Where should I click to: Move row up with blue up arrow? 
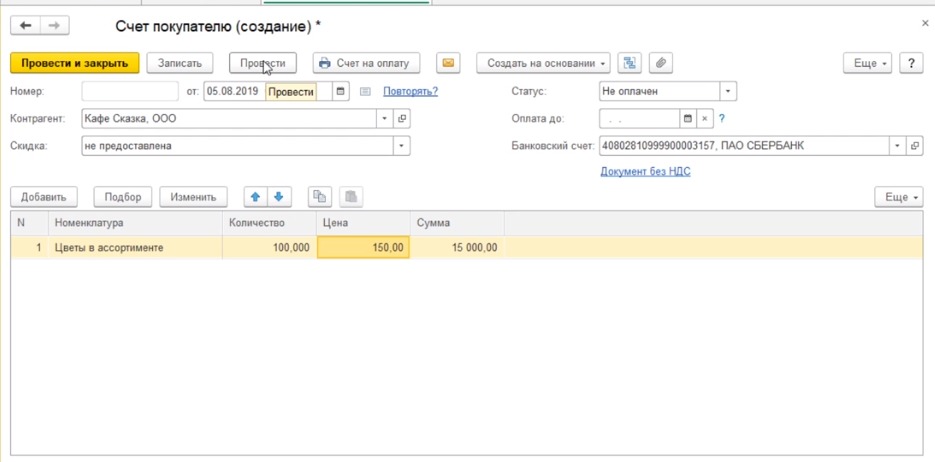tap(255, 197)
